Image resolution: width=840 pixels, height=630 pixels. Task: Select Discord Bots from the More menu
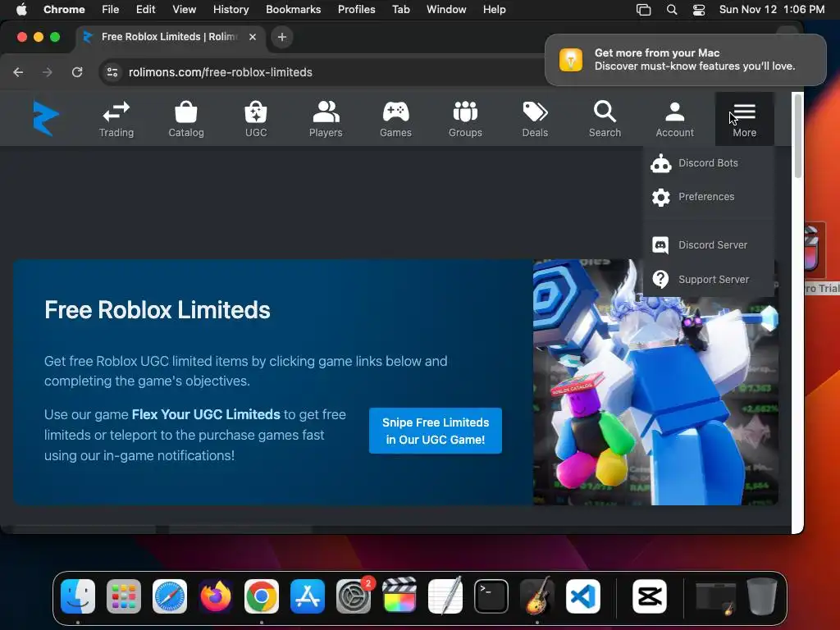coord(709,163)
